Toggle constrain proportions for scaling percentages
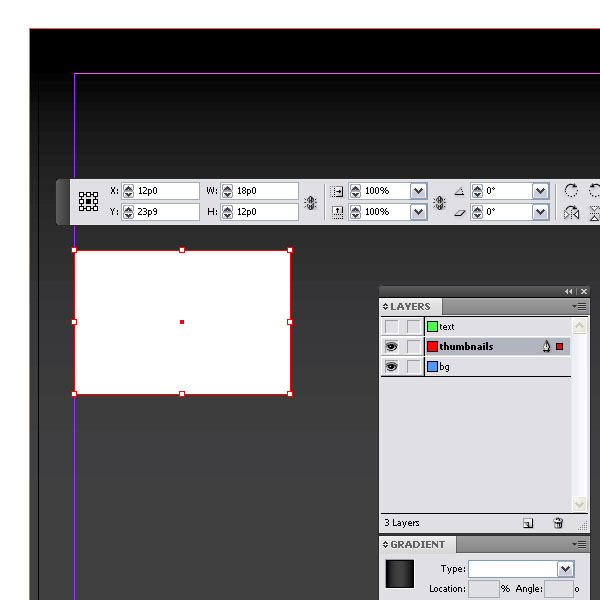Viewport: 600px width, 600px height. click(439, 202)
